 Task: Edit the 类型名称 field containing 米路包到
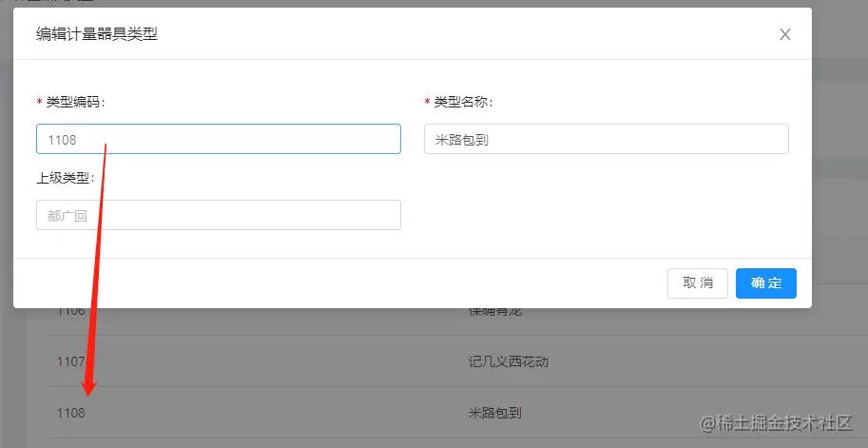(x=607, y=139)
